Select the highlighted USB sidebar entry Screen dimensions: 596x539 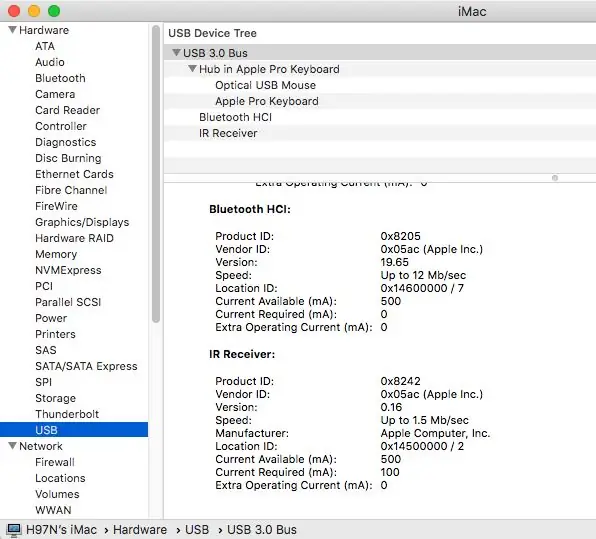coord(74,430)
